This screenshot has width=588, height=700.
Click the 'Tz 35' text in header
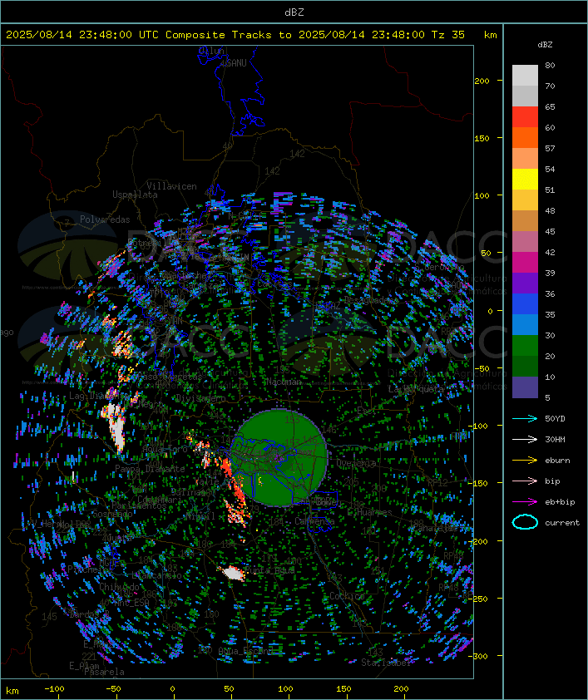448,35
